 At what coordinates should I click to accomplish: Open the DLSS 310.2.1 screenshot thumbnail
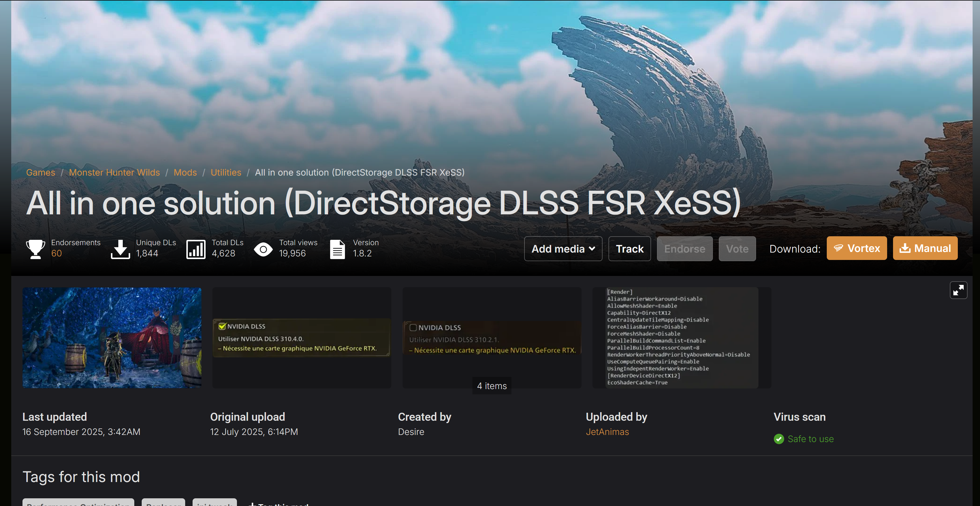pos(492,338)
